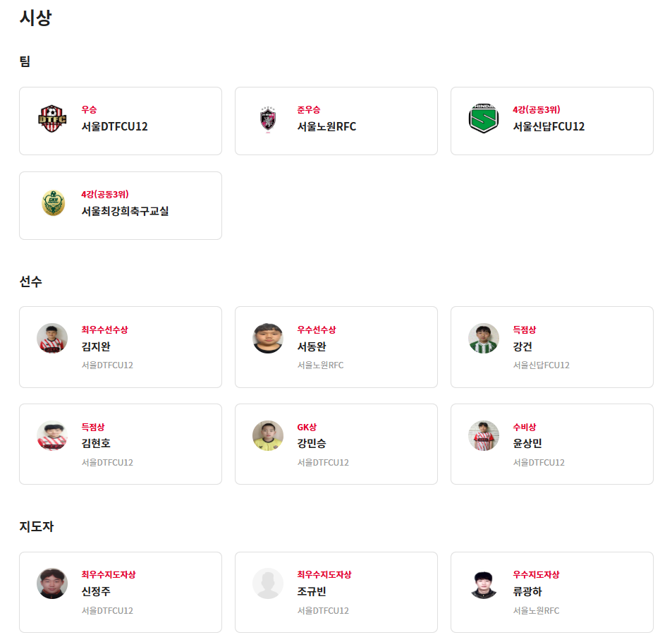Open 서동완 player photo
This screenshot has width=672, height=642.
tap(268, 338)
